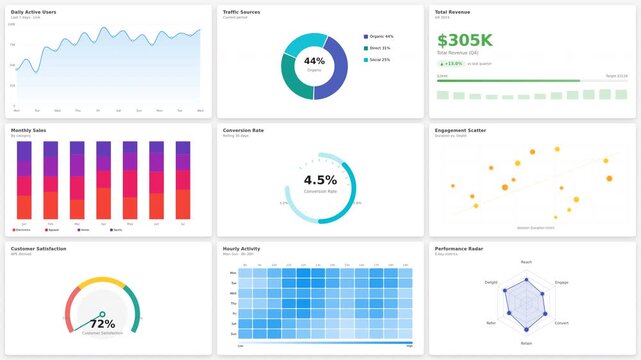Screen dimensions: 641x360
Task: Click the Social 25% legend entry
Action: tap(377, 60)
